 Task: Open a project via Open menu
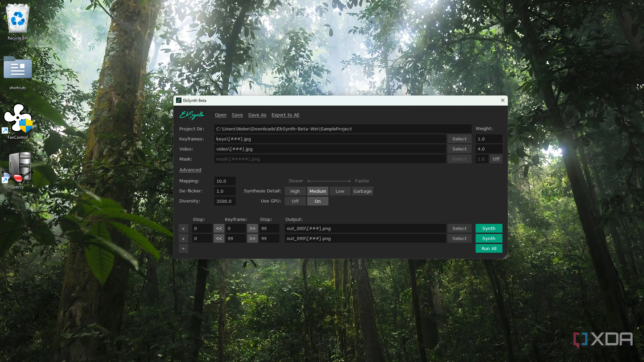(221, 115)
